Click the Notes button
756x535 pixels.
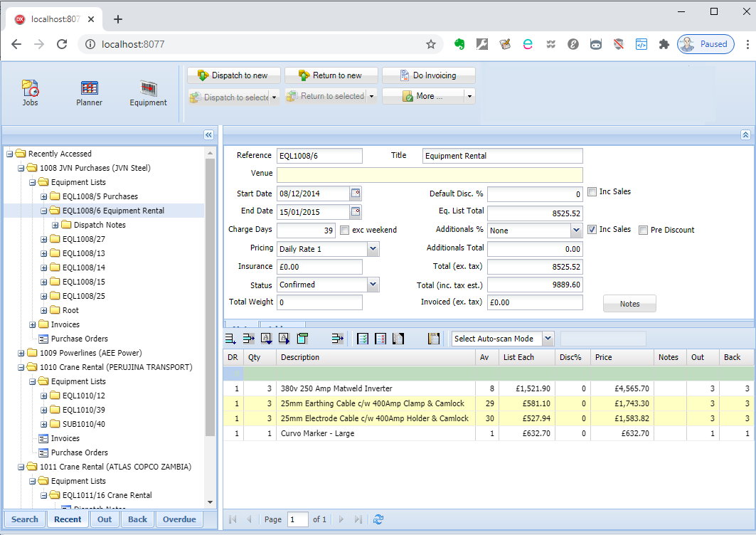tap(629, 304)
